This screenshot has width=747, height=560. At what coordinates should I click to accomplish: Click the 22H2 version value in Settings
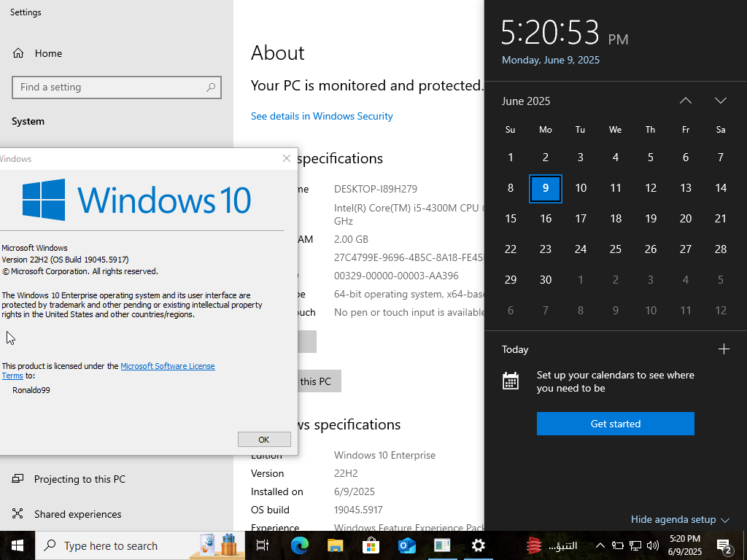click(346, 473)
